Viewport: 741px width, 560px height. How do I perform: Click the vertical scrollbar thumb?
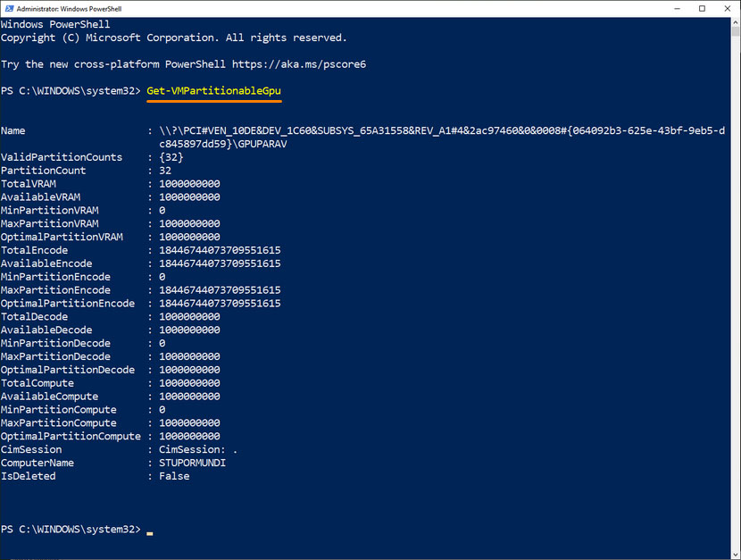(x=736, y=31)
